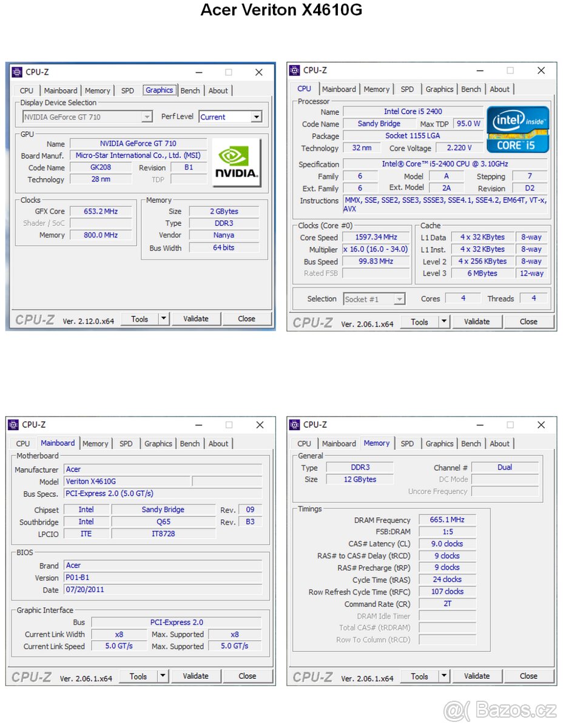The width and height of the screenshot is (563, 728).
Task: Switch to the SPD tab in the Memory window
Action: pos(407,443)
